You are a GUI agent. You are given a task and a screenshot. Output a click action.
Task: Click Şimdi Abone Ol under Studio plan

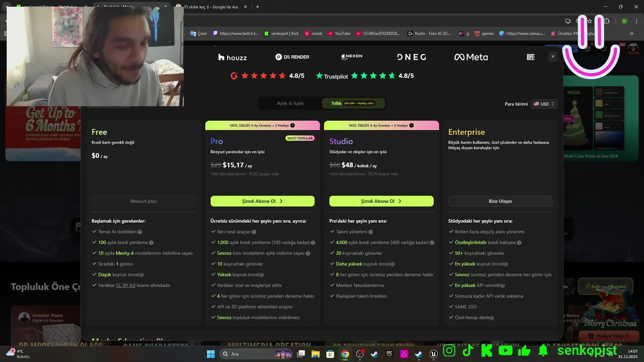381,201
